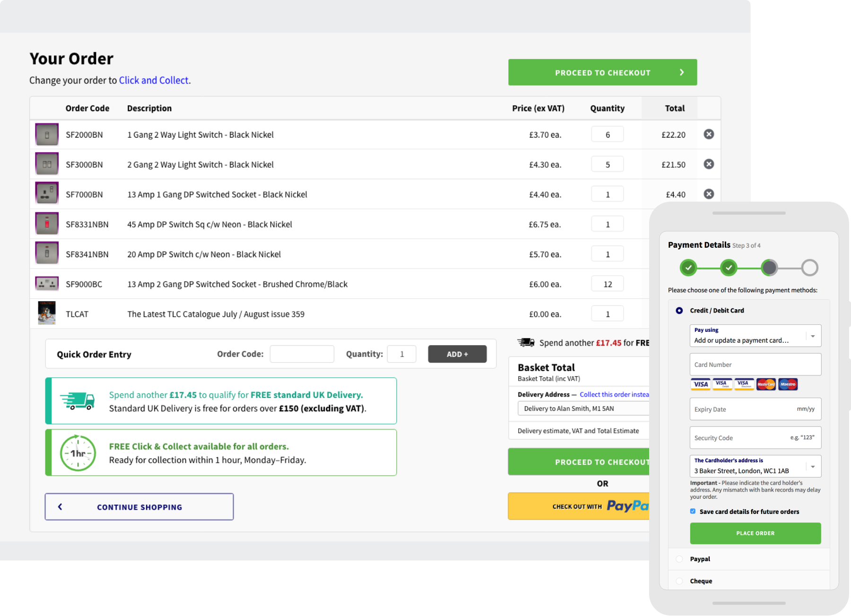Click Proceed to Checkout below Basket Total

click(x=579, y=462)
